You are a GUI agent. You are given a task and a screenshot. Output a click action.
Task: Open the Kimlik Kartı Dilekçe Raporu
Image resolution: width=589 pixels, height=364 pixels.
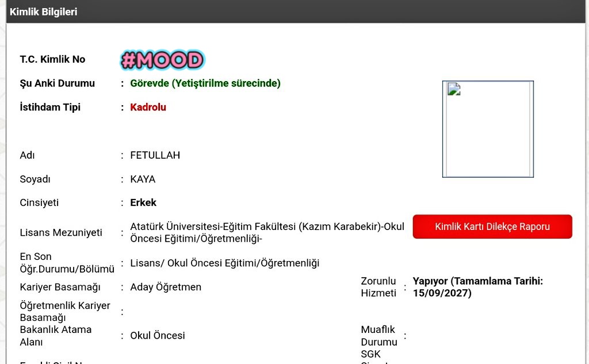coord(492,226)
